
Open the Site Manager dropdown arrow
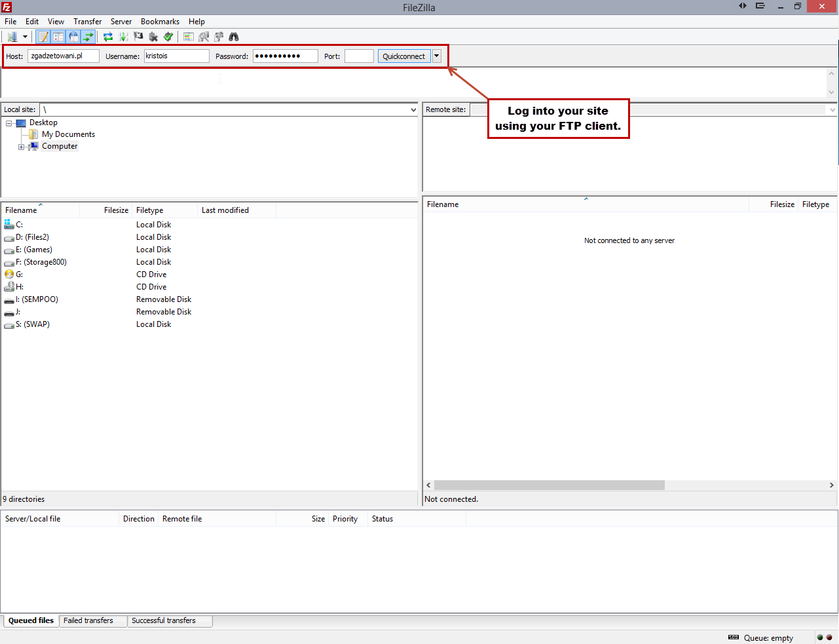click(x=25, y=37)
